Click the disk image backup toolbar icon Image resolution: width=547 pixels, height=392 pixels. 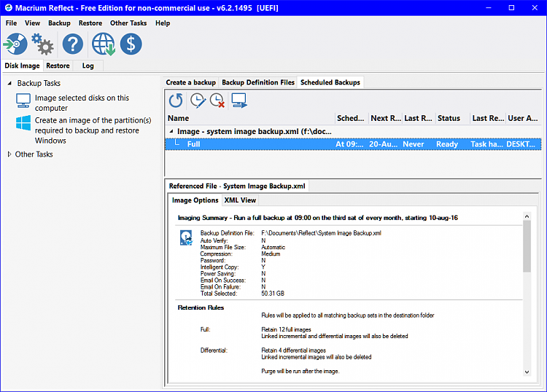15,44
